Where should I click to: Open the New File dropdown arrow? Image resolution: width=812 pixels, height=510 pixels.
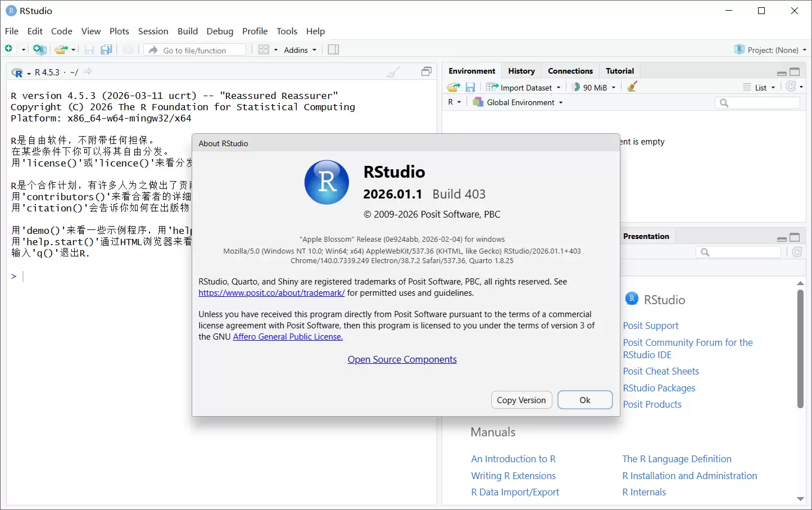click(24, 50)
